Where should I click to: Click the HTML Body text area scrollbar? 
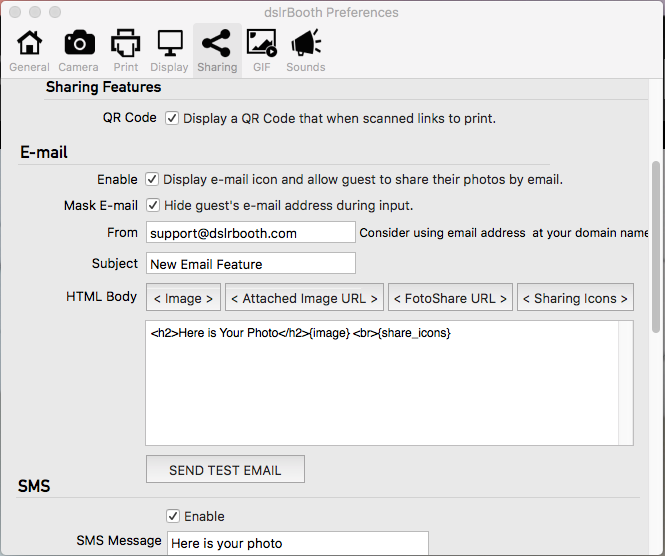(x=626, y=383)
